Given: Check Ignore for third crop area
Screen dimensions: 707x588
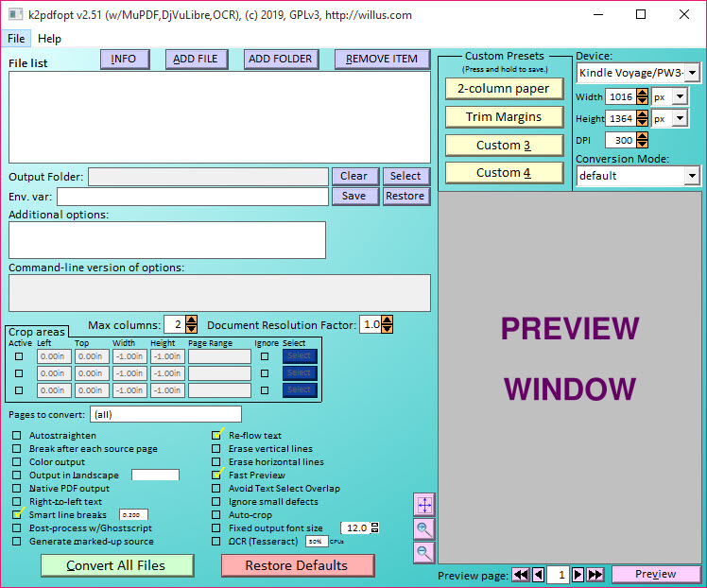Looking at the screenshot, I should (x=265, y=390).
